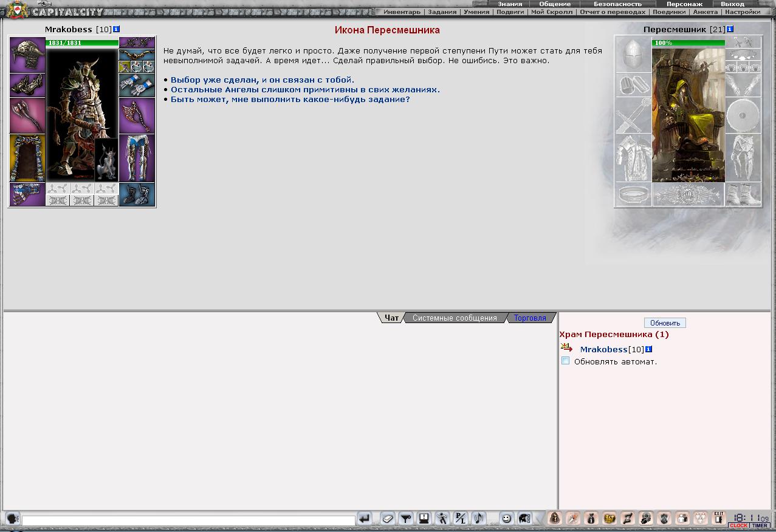Click the money bag bottom icon

pyautogui.click(x=591, y=518)
